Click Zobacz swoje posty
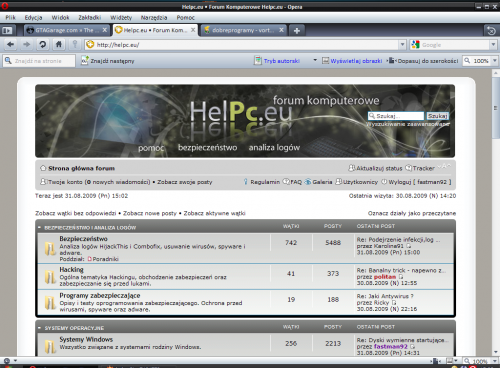This screenshot has height=368, width=500. click(x=185, y=182)
